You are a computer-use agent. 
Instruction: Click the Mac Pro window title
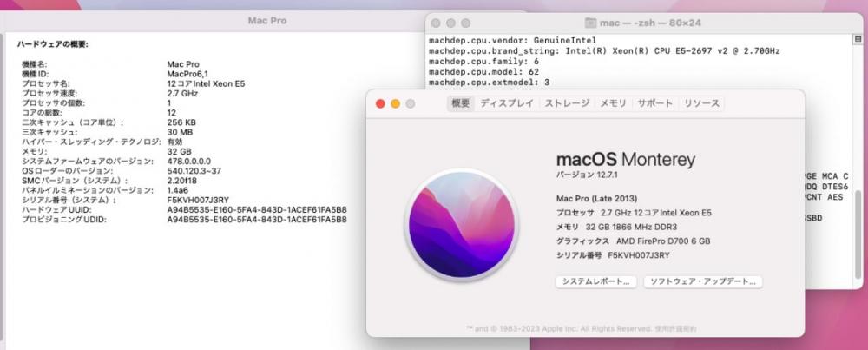point(266,21)
